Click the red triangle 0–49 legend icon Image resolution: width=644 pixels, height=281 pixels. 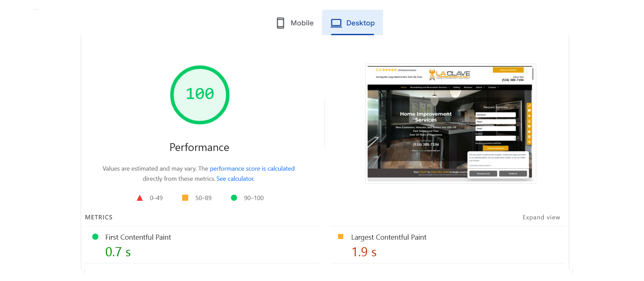tap(140, 198)
